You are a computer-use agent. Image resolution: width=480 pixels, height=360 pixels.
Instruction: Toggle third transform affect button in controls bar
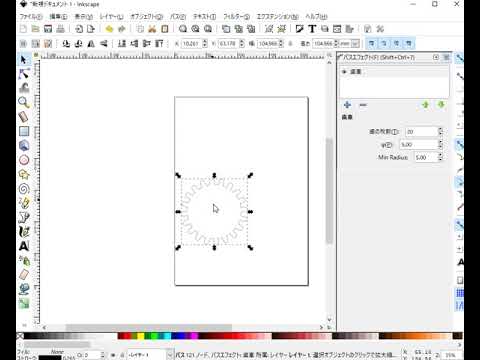point(396,44)
